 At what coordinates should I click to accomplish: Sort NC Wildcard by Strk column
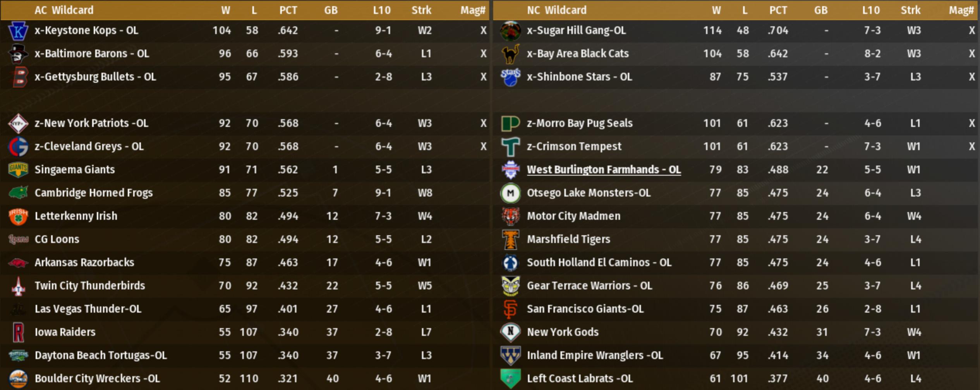coord(910,10)
